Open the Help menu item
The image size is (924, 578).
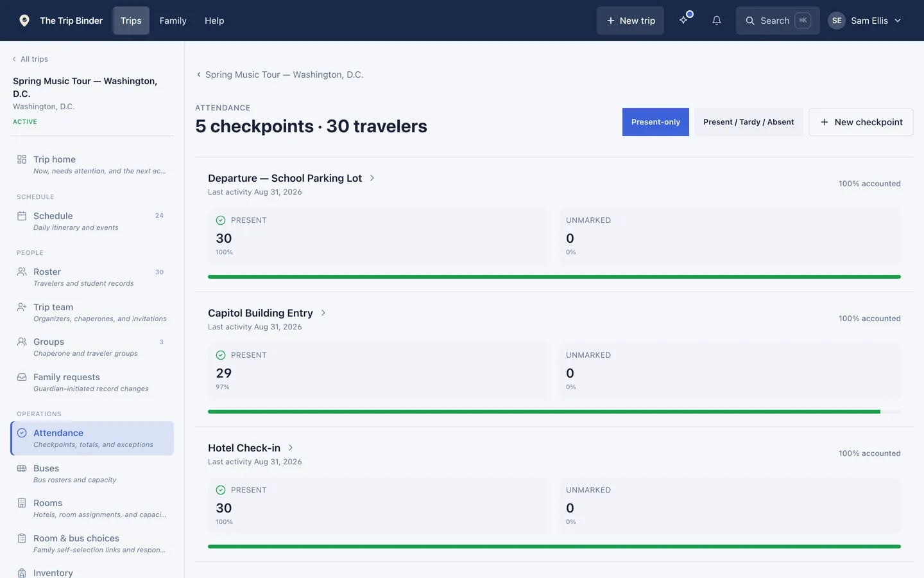click(214, 21)
